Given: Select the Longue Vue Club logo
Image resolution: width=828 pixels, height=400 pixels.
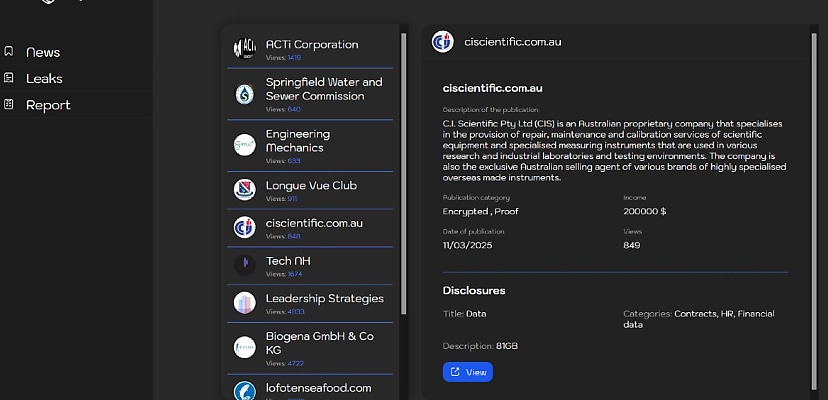Looking at the screenshot, I should (244, 190).
